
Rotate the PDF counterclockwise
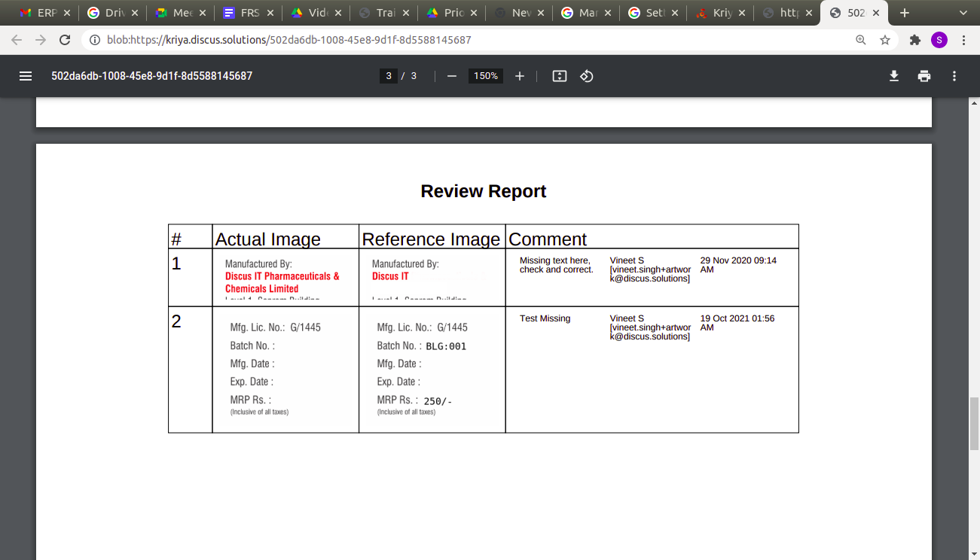pyautogui.click(x=587, y=76)
